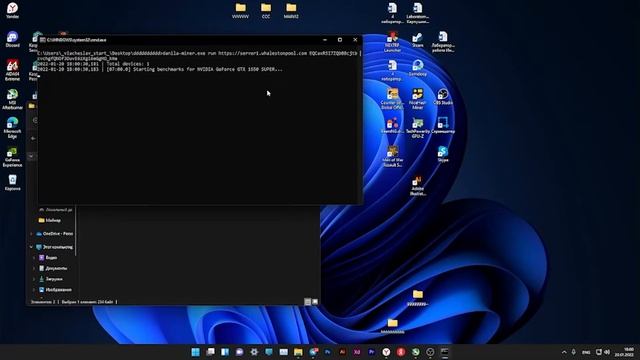
Task: Open the lower desktop folder near the taskbar
Action: tap(392, 327)
